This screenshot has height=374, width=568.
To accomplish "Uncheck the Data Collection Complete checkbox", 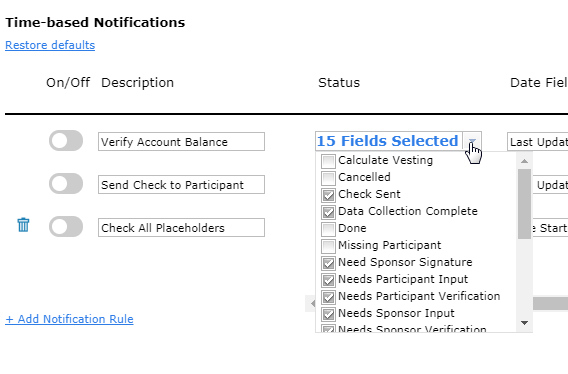I will point(328,212).
